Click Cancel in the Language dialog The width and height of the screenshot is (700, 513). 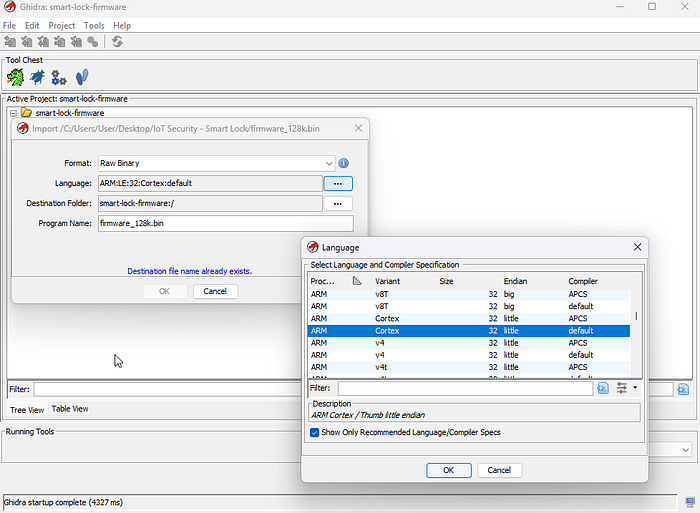click(x=499, y=470)
